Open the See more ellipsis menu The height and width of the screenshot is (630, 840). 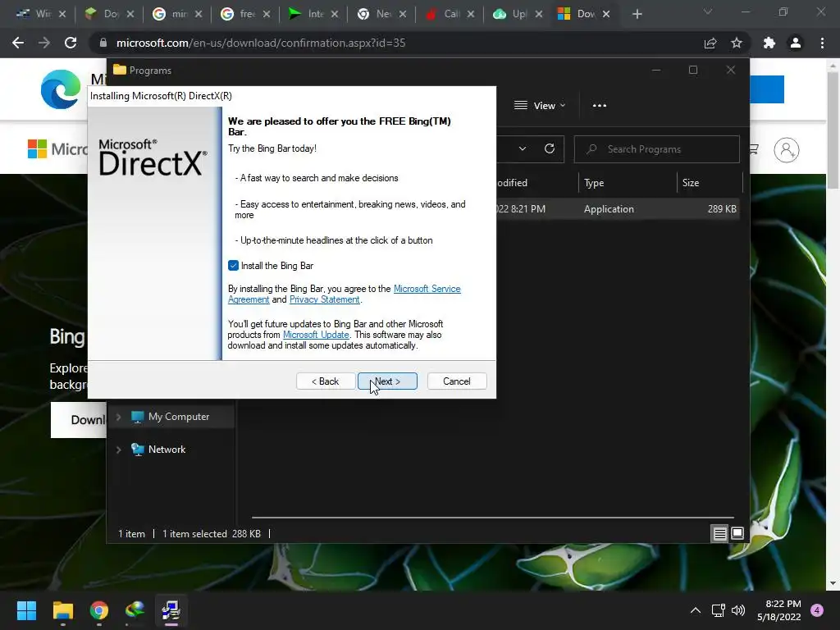(600, 106)
